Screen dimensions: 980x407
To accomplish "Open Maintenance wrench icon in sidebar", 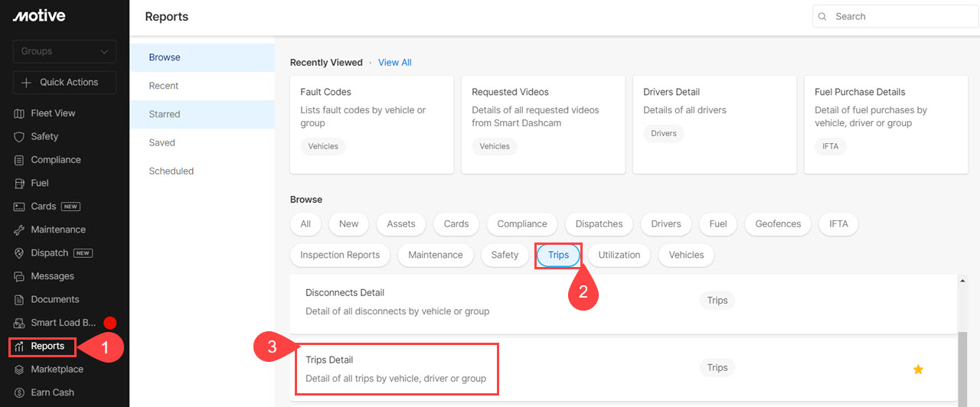I will (x=20, y=230).
